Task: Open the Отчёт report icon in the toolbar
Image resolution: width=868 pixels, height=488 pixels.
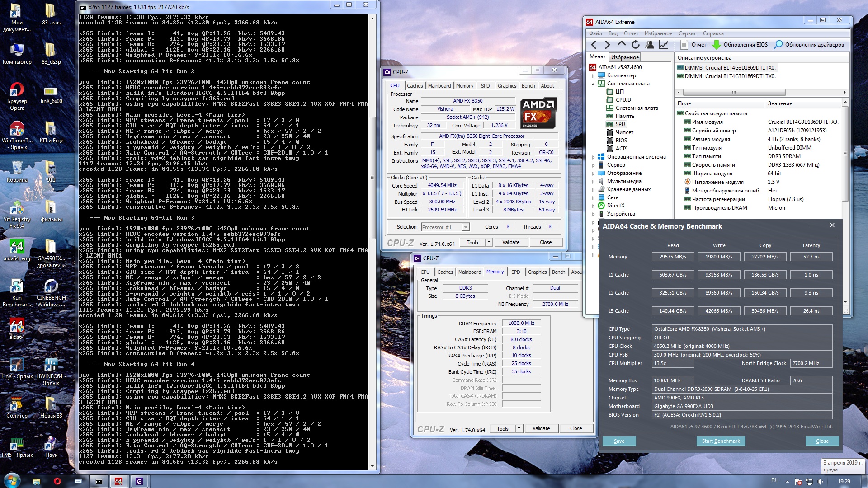Action: (684, 45)
